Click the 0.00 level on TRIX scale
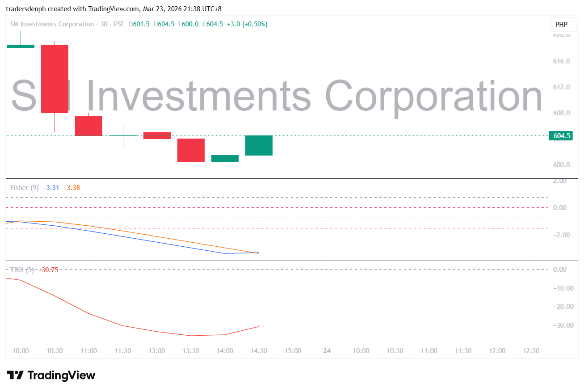584x392 pixels. click(559, 270)
